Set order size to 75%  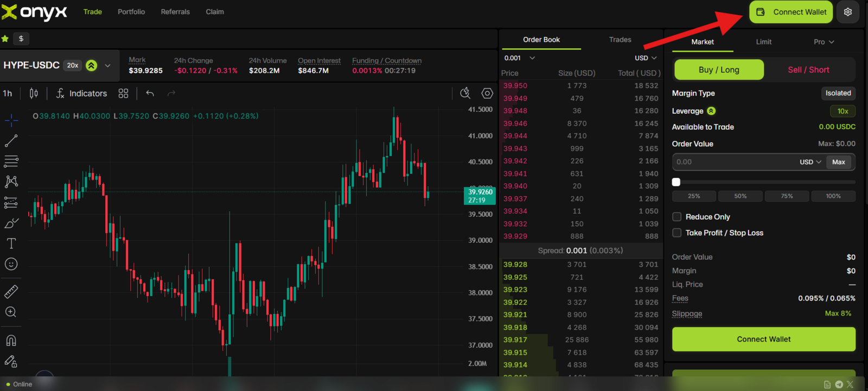coord(787,196)
